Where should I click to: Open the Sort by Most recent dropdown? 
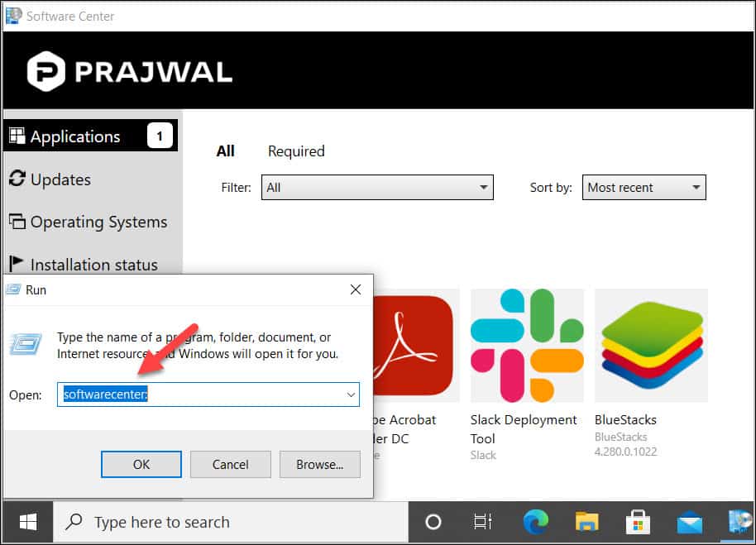(x=644, y=187)
